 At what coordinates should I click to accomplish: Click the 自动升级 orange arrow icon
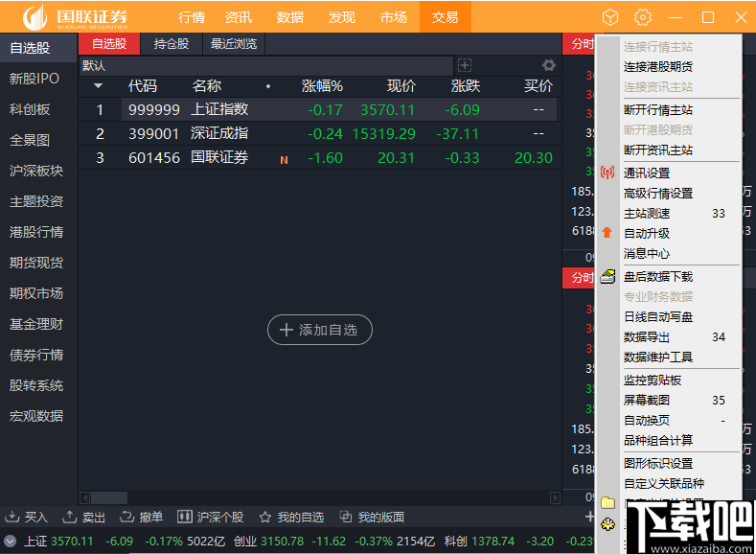607,233
